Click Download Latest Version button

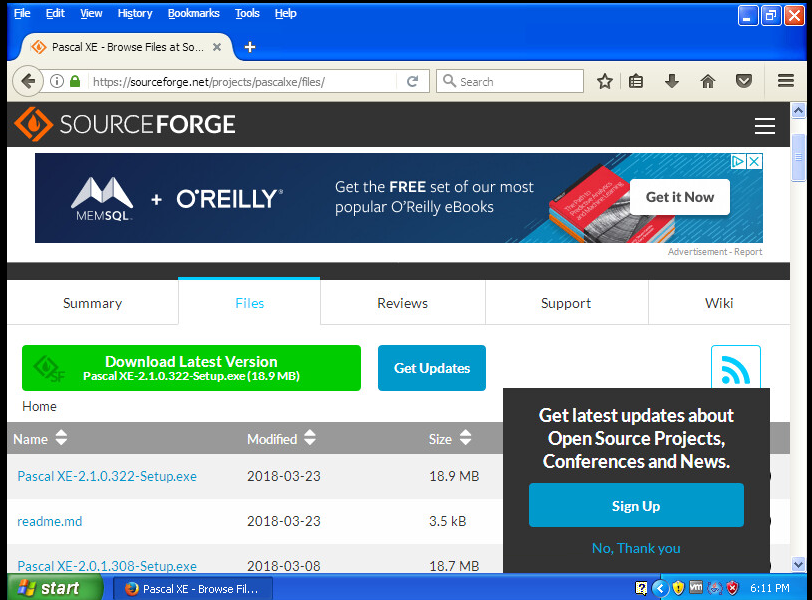[191, 368]
